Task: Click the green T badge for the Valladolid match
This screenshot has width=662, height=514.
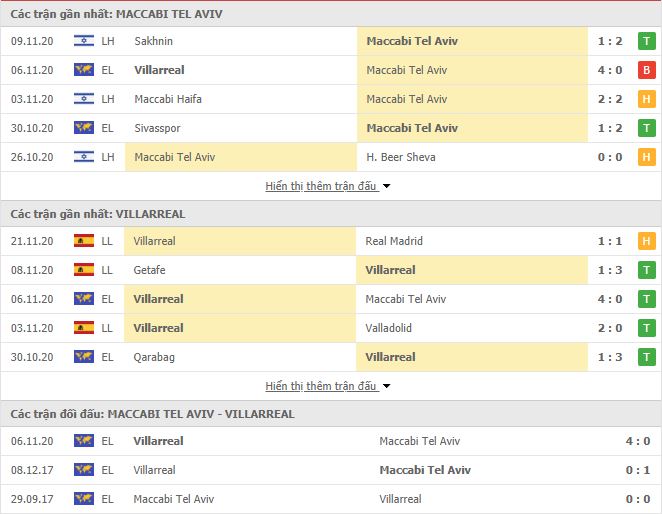Action: tap(646, 328)
